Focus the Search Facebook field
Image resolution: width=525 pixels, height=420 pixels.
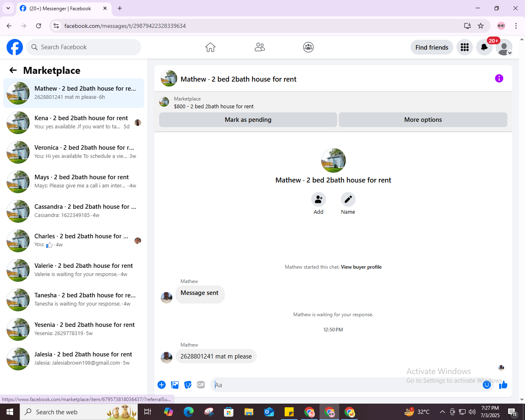point(84,47)
